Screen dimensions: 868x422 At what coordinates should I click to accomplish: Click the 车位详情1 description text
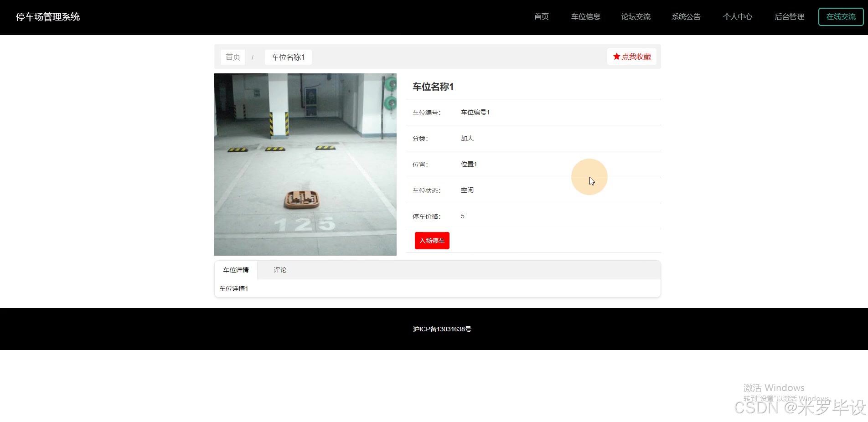234,288
